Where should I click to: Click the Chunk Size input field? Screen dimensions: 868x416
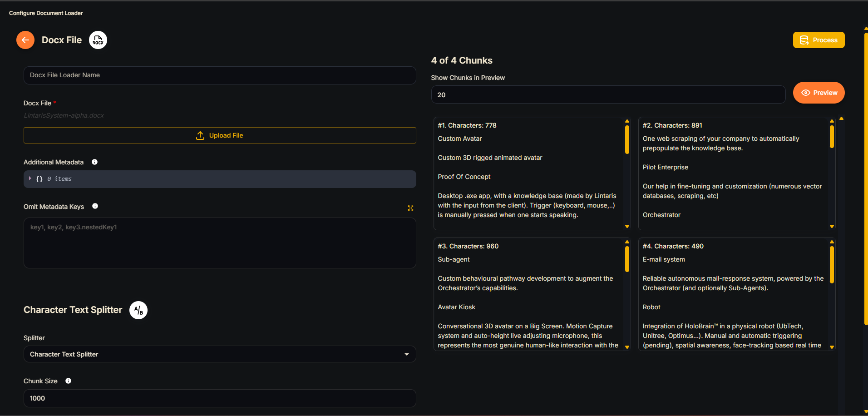[x=220, y=398]
